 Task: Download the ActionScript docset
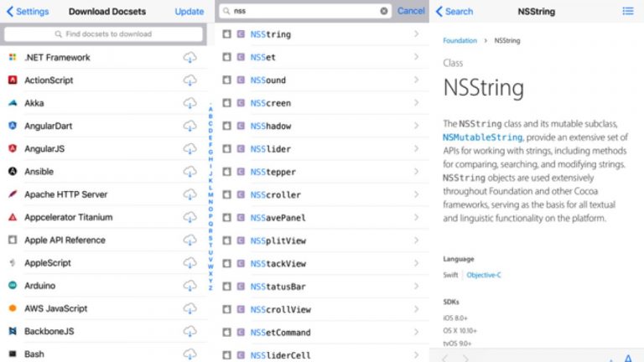pos(190,80)
